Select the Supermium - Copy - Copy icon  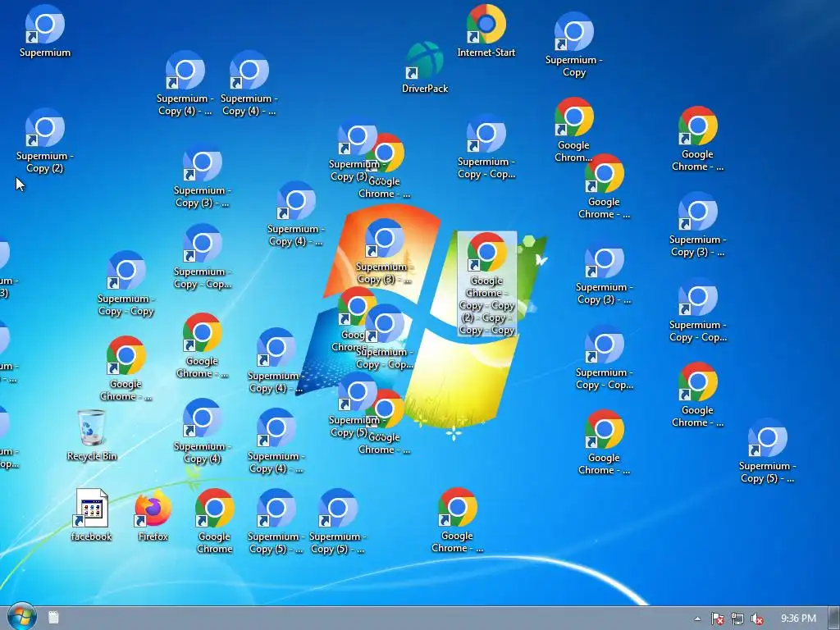[x=126, y=284]
